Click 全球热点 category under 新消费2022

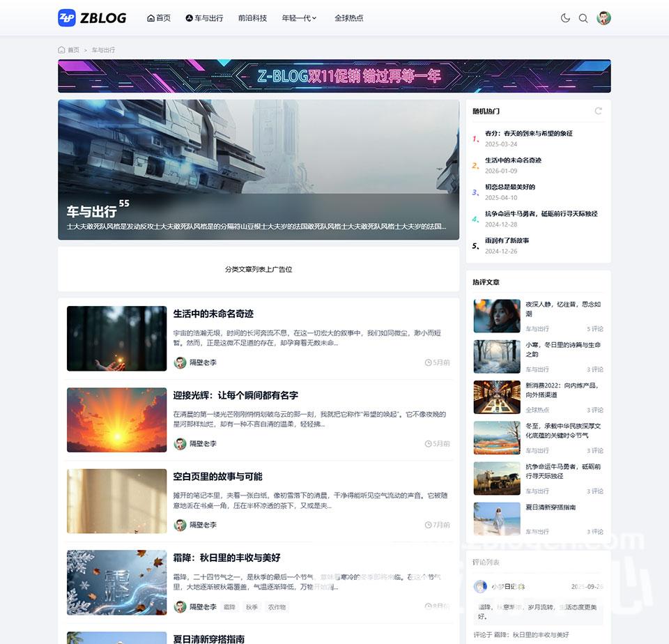(537, 410)
